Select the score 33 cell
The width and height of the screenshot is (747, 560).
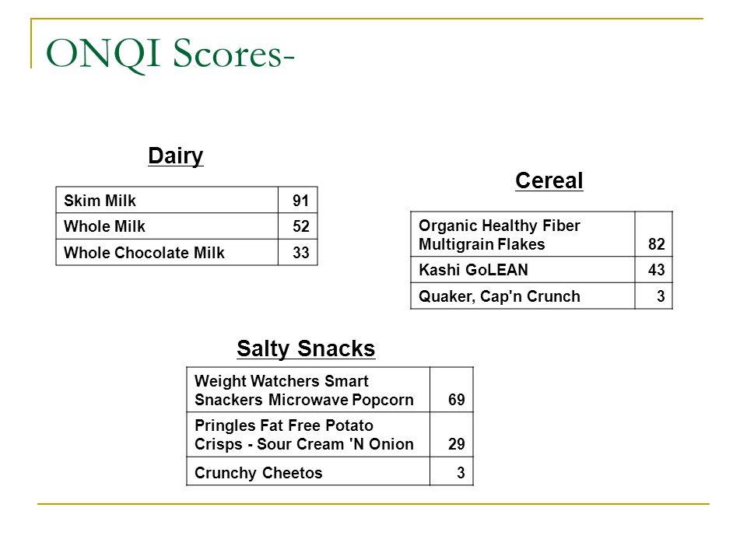[298, 252]
